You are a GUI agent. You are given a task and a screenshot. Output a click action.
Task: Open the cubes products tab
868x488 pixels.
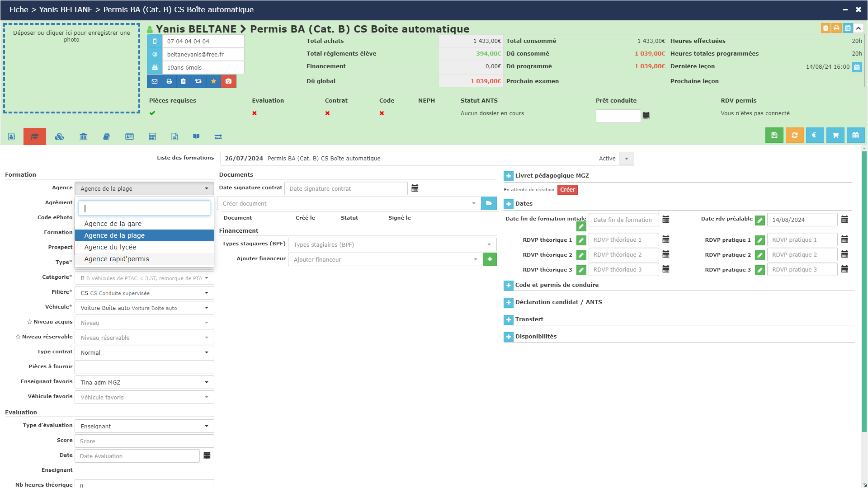click(x=59, y=136)
